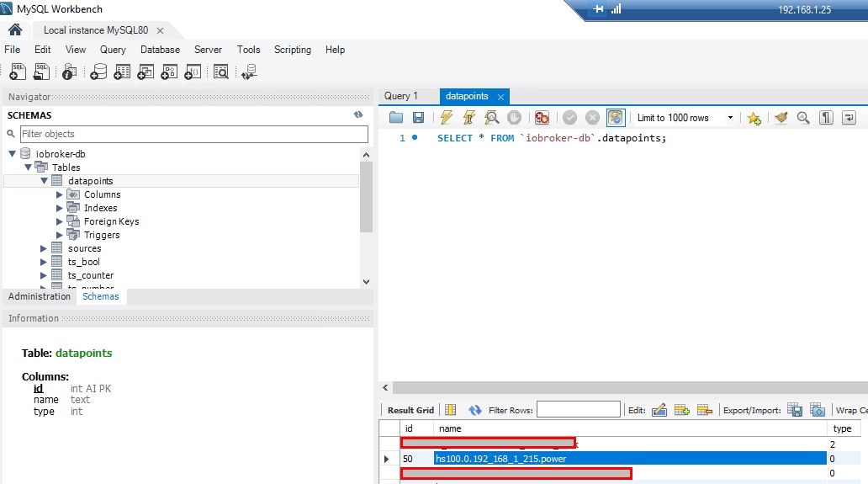Viewport: 868px width, 484px height.
Task: Search table data toolbar icon
Action: (x=221, y=72)
